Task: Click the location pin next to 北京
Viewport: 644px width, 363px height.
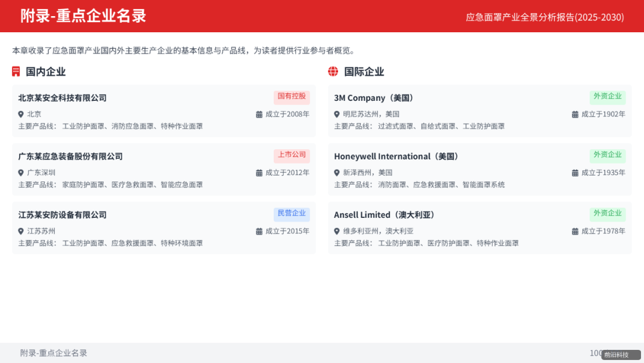Action: [20, 113]
